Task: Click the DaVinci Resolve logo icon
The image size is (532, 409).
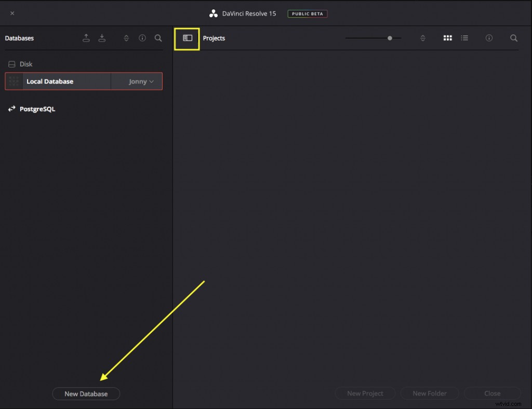Action: 213,13
